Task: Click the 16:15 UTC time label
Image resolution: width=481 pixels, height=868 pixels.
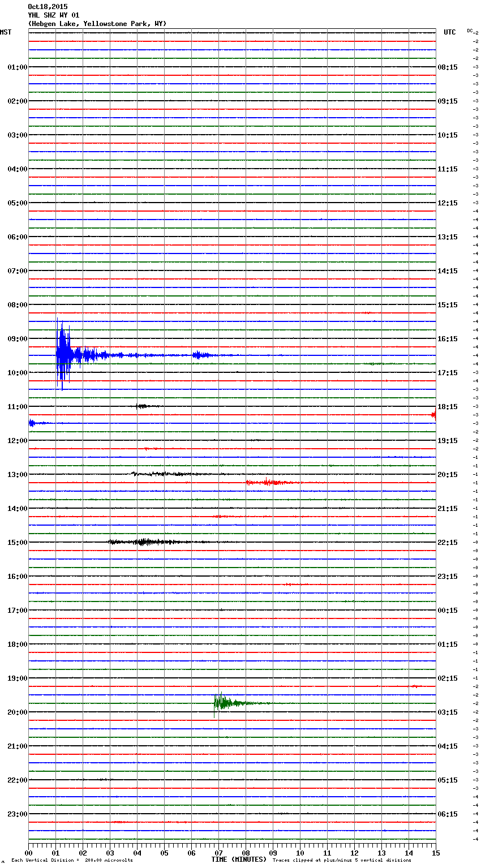Action: point(448,339)
